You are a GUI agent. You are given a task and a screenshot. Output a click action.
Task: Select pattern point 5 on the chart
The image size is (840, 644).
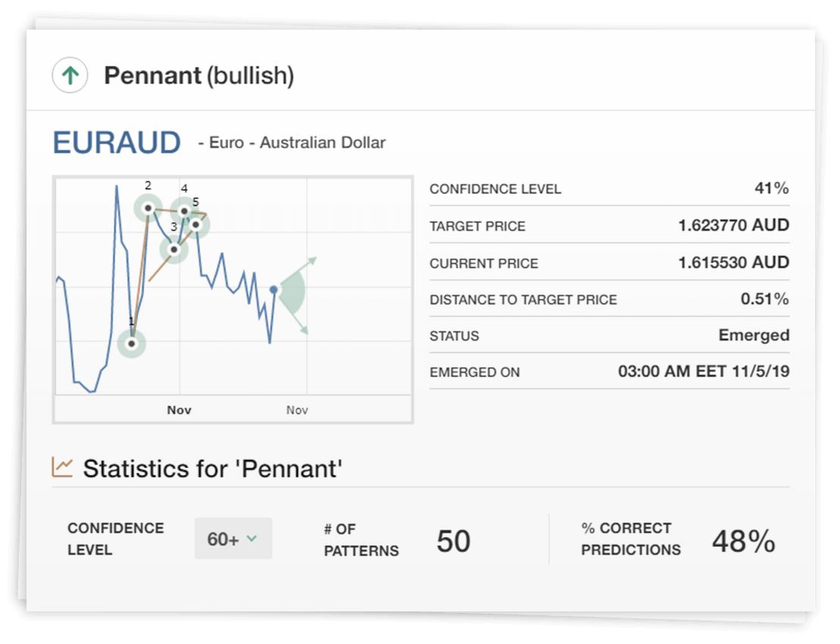196,224
